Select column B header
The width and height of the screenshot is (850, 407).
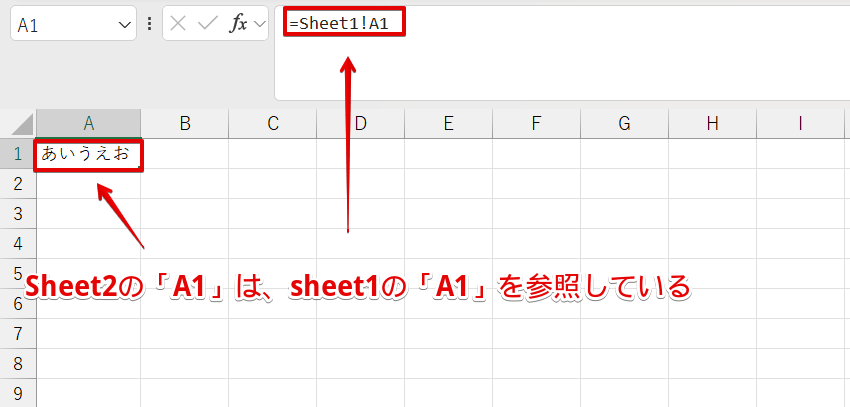coord(185,124)
